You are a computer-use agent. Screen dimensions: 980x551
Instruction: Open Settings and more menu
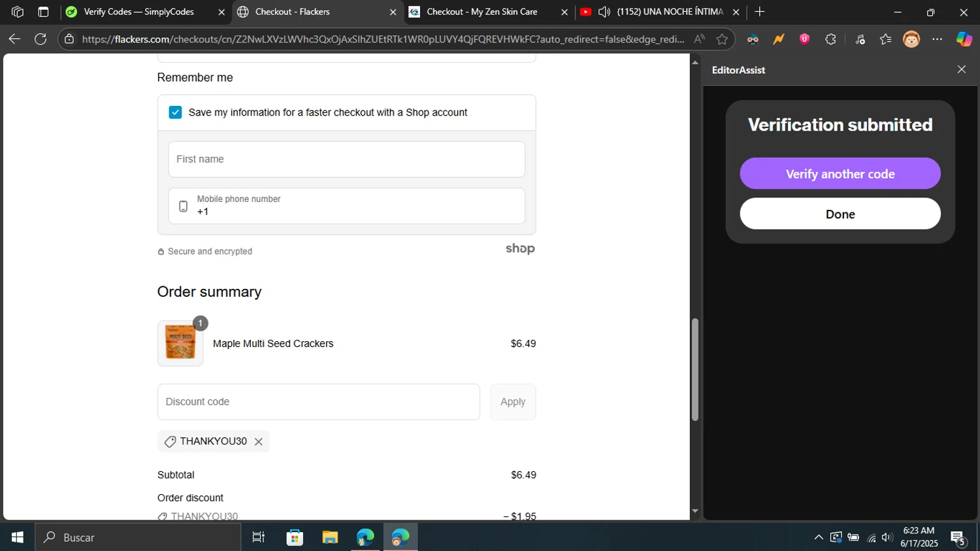[x=938, y=39]
